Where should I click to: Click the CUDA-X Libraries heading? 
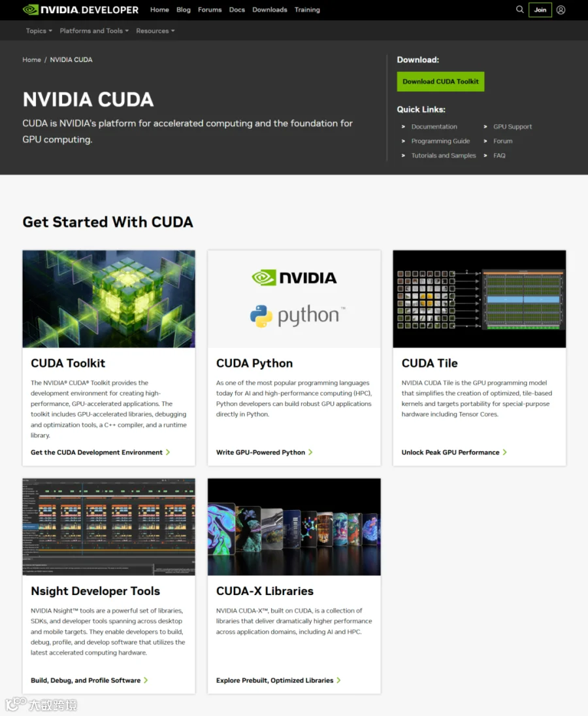point(265,591)
